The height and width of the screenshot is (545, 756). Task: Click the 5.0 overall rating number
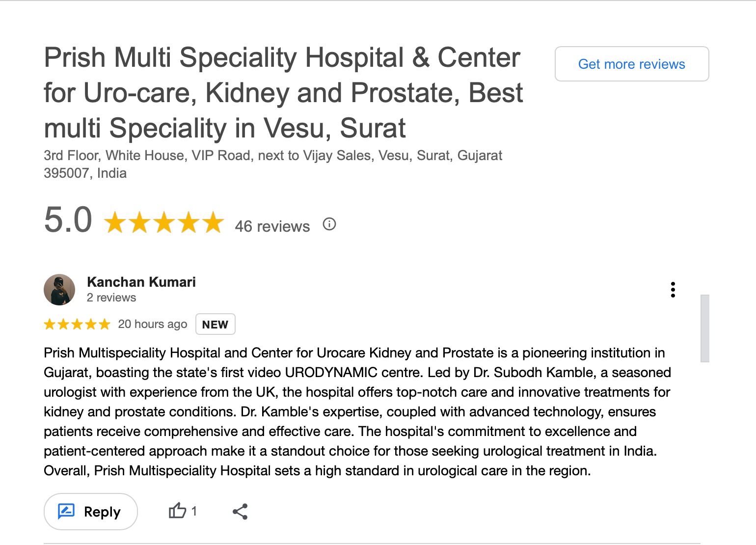68,219
